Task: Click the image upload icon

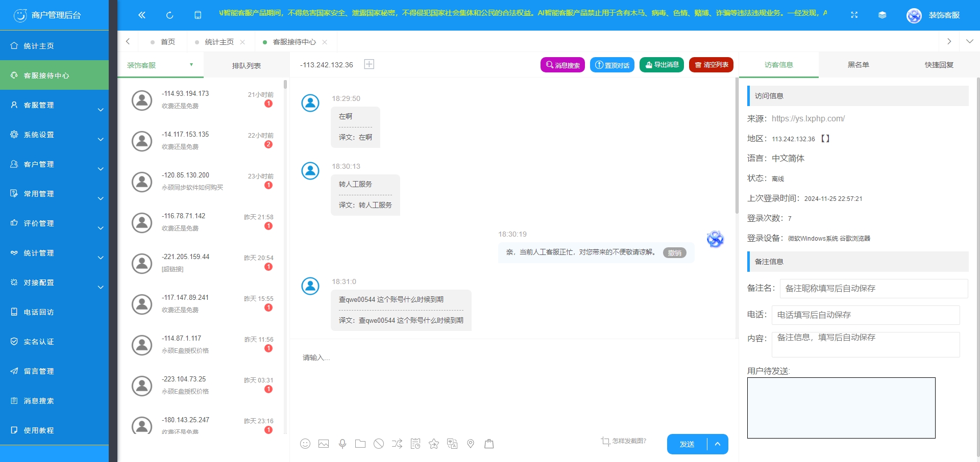Action: pyautogui.click(x=324, y=444)
